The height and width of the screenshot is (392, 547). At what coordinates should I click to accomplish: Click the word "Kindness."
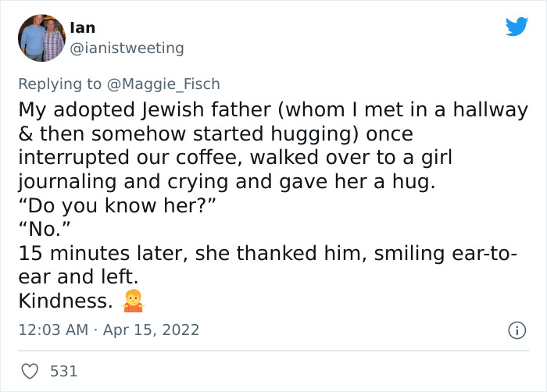[65, 301]
